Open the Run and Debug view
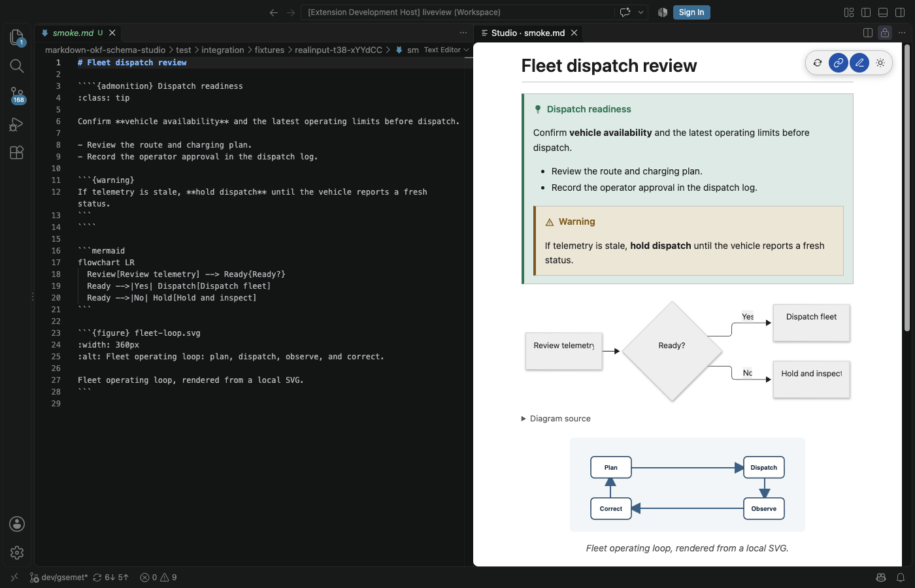Viewport: 915px width, 588px height. coord(17,124)
